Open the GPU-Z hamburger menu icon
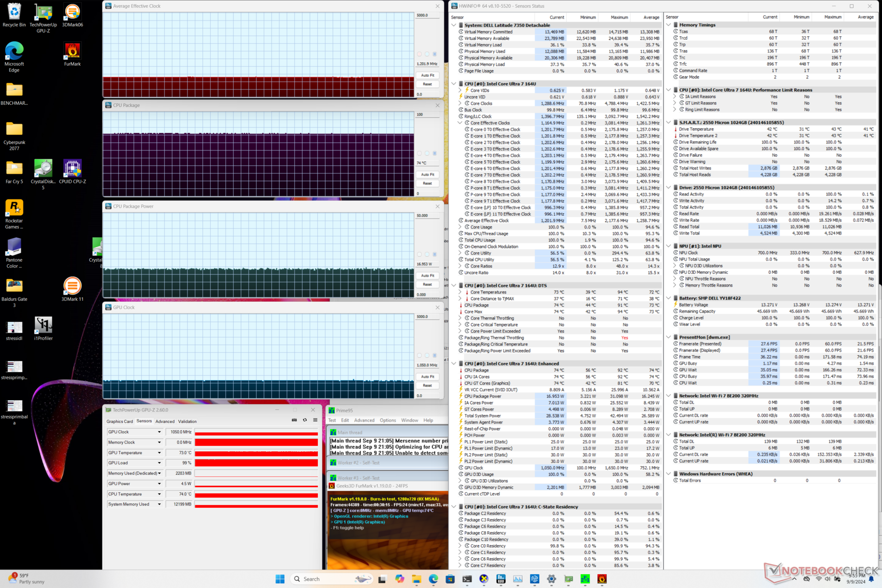 (315, 420)
